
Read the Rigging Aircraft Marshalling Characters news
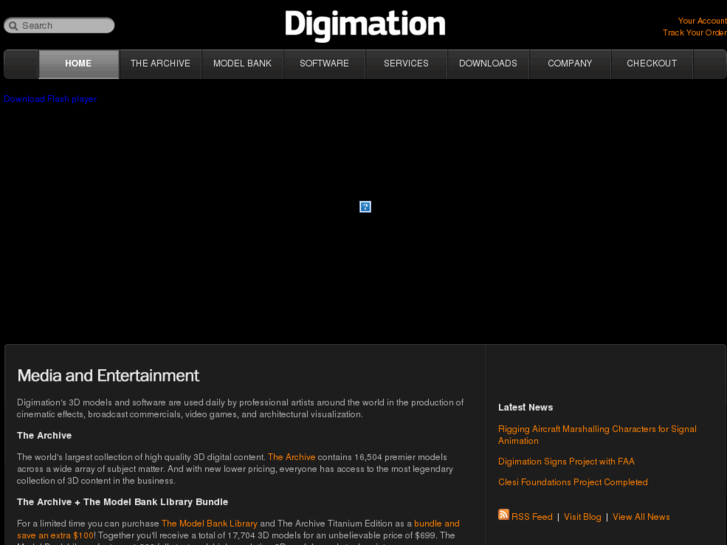coord(597,435)
